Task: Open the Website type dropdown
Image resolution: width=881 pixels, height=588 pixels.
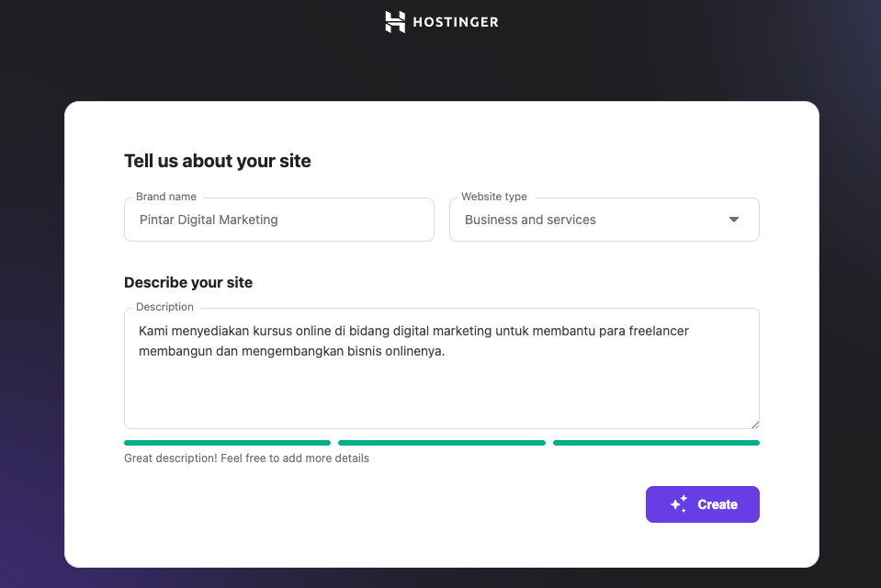Action: click(604, 220)
